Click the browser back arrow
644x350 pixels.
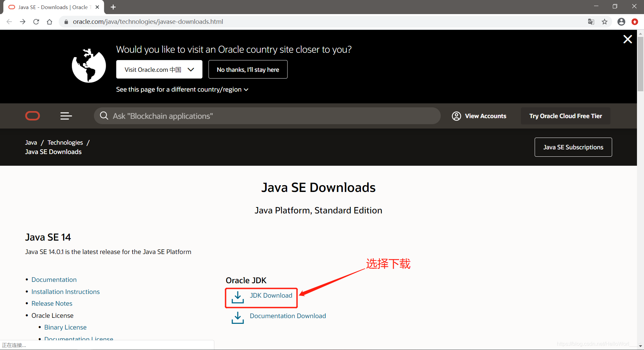click(9, 22)
